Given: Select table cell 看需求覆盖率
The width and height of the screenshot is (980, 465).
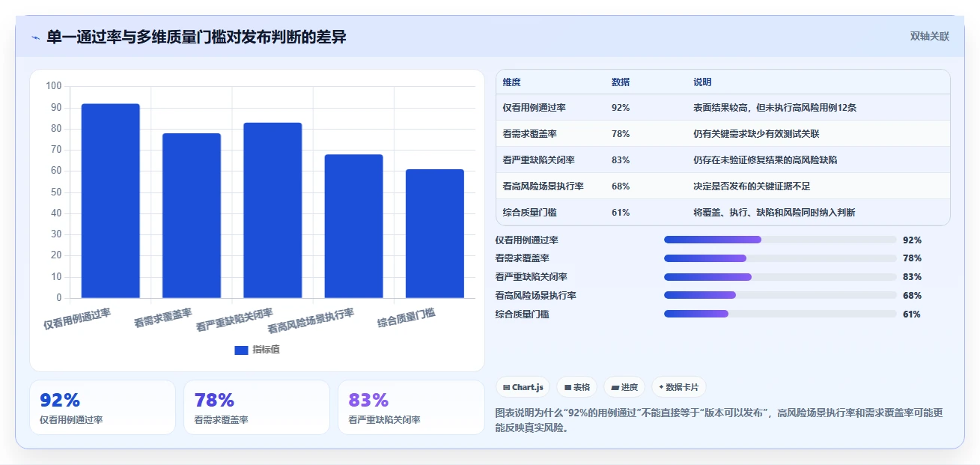Looking at the screenshot, I should [529, 134].
